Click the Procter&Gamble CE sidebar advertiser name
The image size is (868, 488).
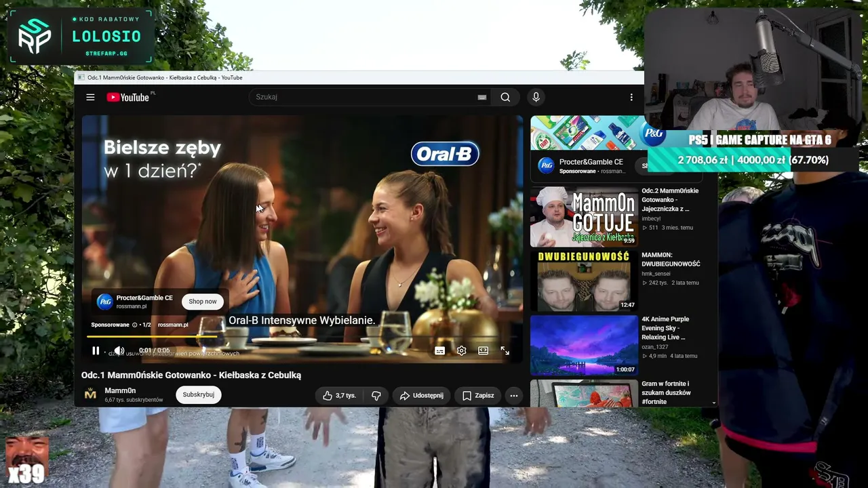coord(591,162)
